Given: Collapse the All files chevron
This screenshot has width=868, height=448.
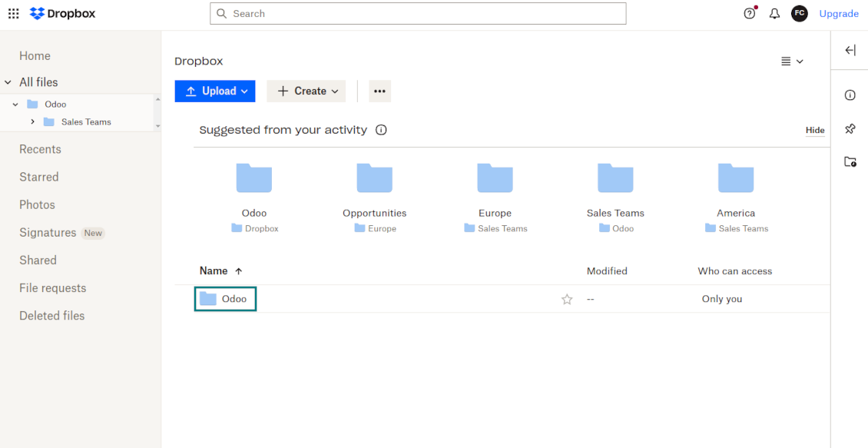Looking at the screenshot, I should click(x=8, y=82).
